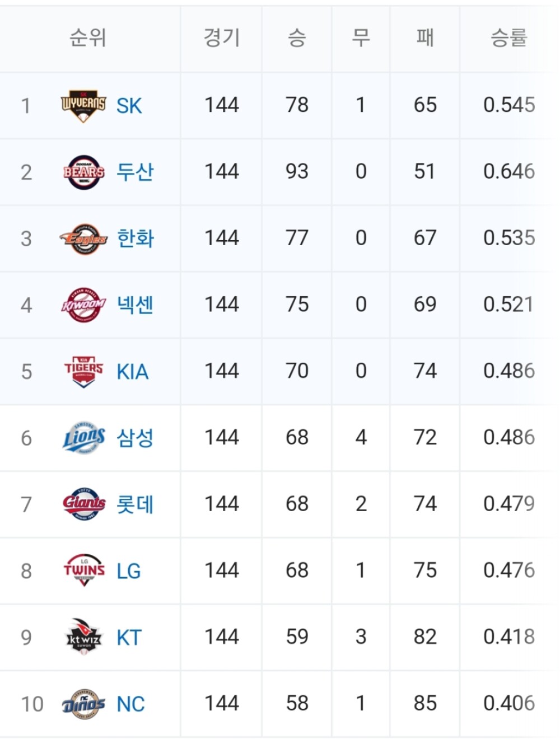
Task: Click the LG Twins team logo
Action: click(83, 570)
